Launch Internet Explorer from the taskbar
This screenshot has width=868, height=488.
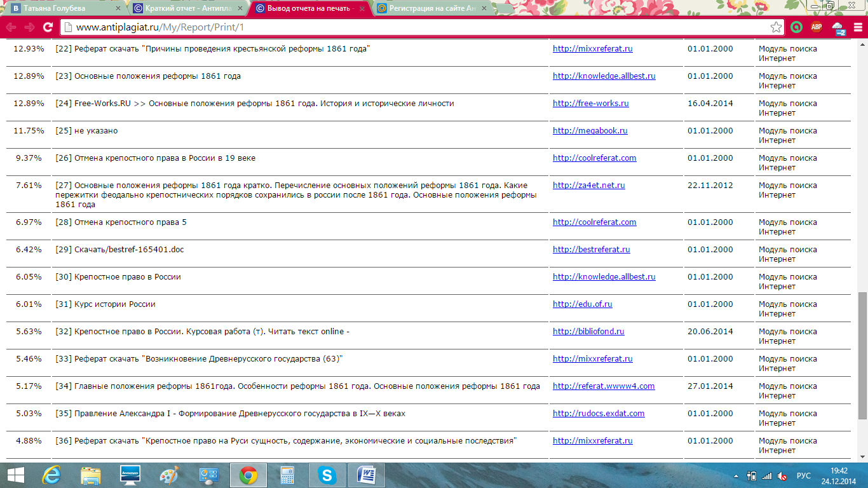51,475
